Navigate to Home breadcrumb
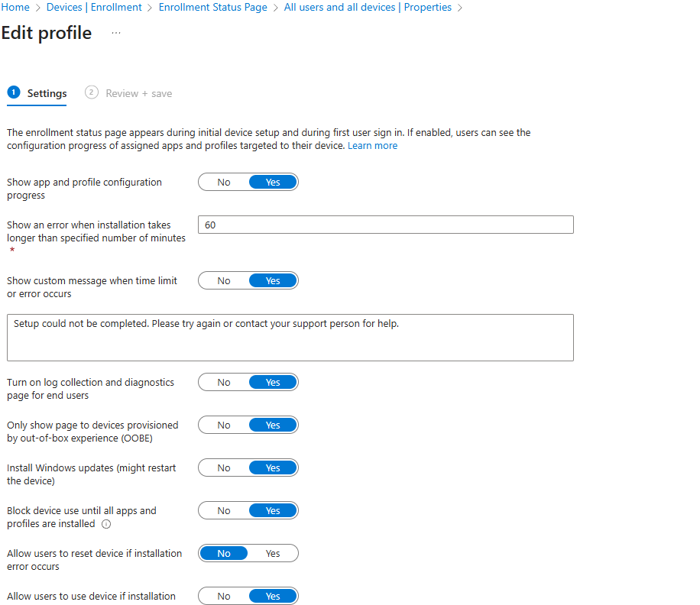The image size is (700, 605). click(15, 7)
